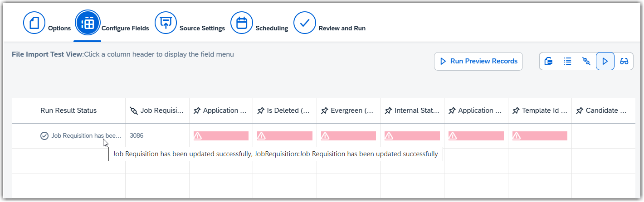Open the Options step icon
The width and height of the screenshot is (644, 202).
(x=34, y=23)
